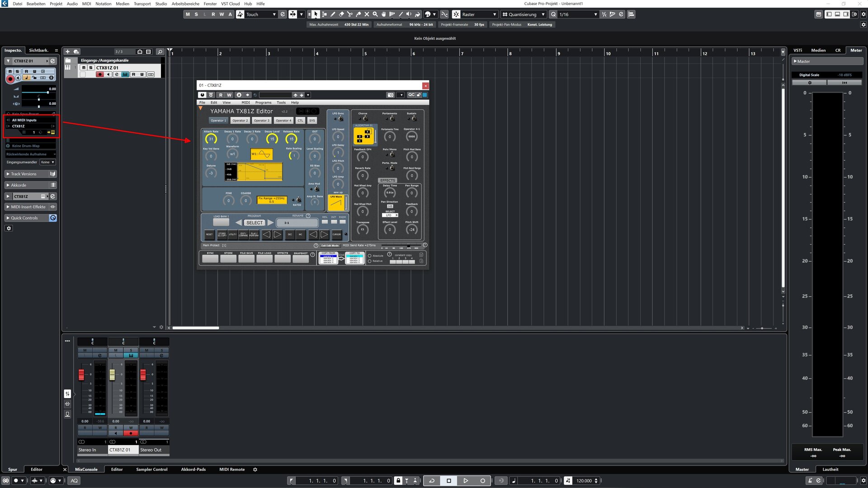Image resolution: width=868 pixels, height=488 pixels.
Task: Click the SYS button in TX81Z editor
Action: point(312,121)
